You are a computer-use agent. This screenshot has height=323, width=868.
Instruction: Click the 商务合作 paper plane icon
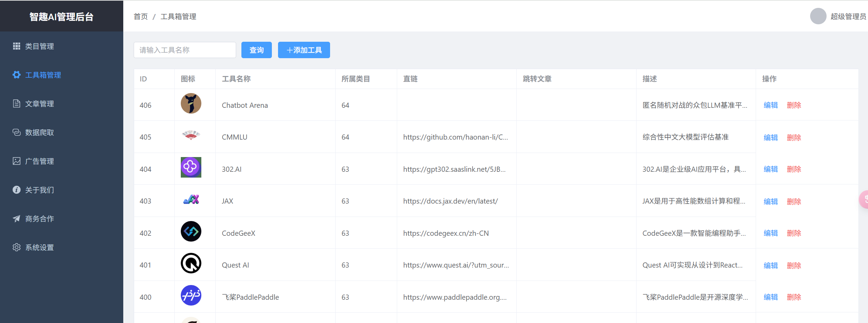pos(16,219)
